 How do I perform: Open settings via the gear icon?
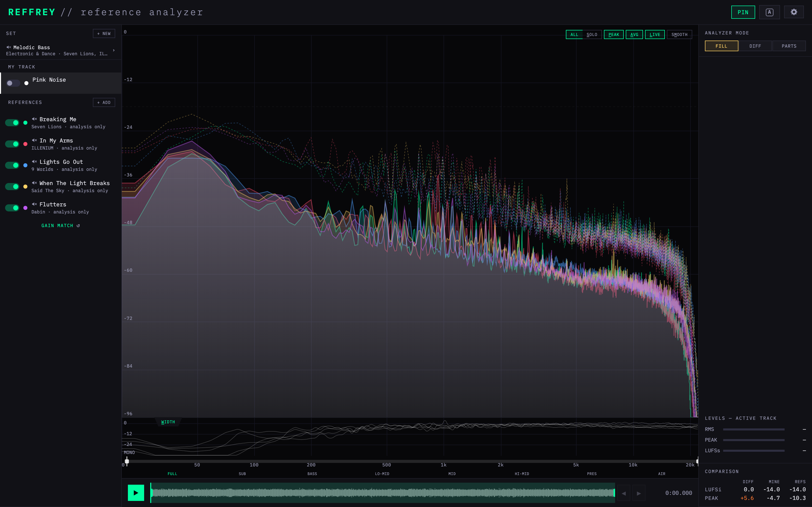[x=793, y=12]
